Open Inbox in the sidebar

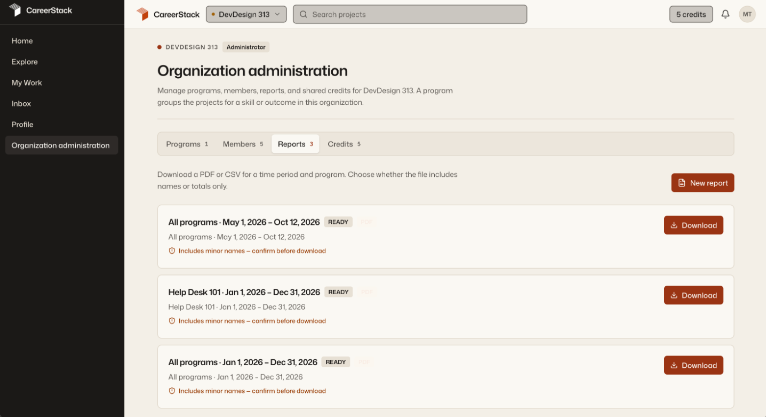coord(21,104)
